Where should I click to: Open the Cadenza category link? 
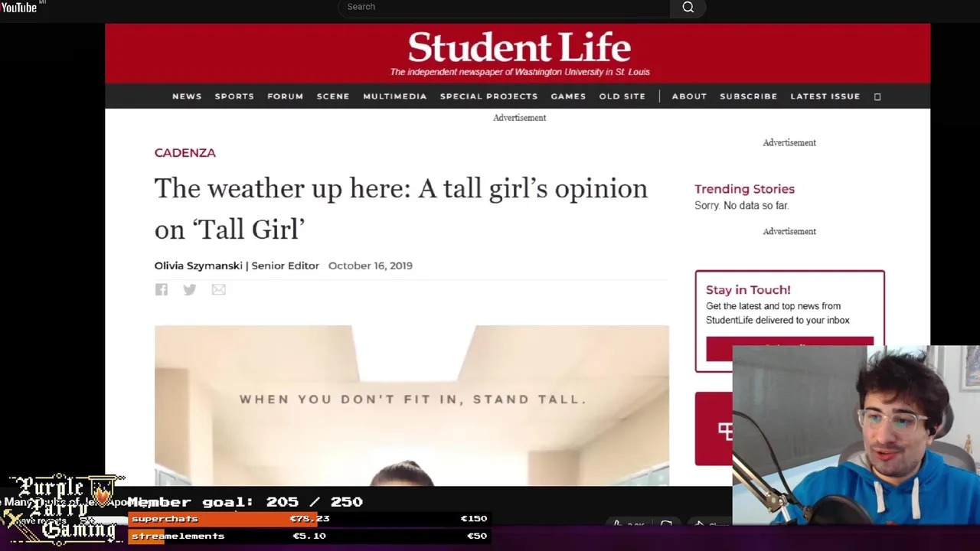click(x=185, y=152)
